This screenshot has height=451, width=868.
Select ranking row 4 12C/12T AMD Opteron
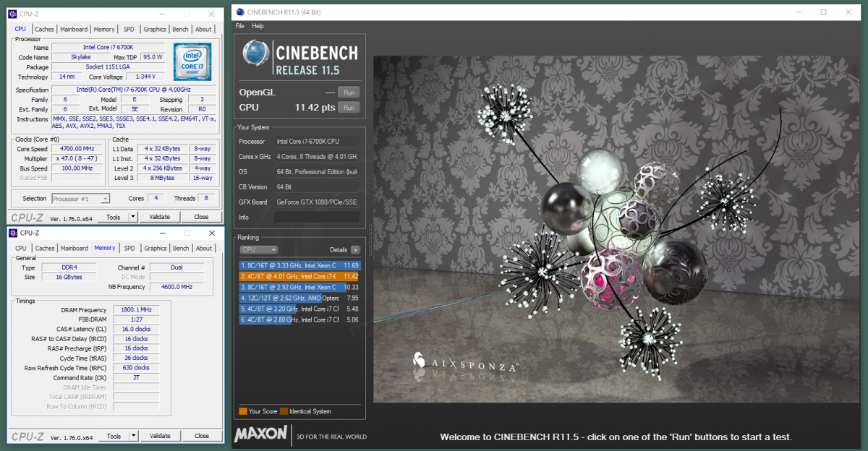pyautogui.click(x=299, y=298)
